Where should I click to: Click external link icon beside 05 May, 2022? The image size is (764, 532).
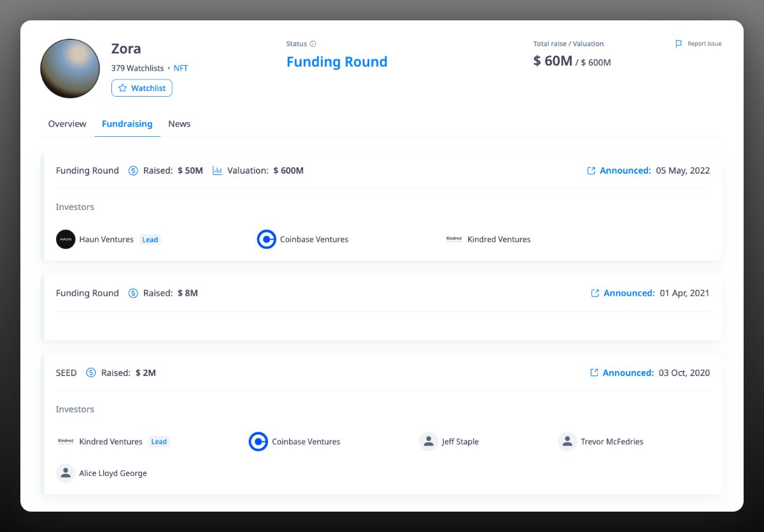(x=591, y=171)
